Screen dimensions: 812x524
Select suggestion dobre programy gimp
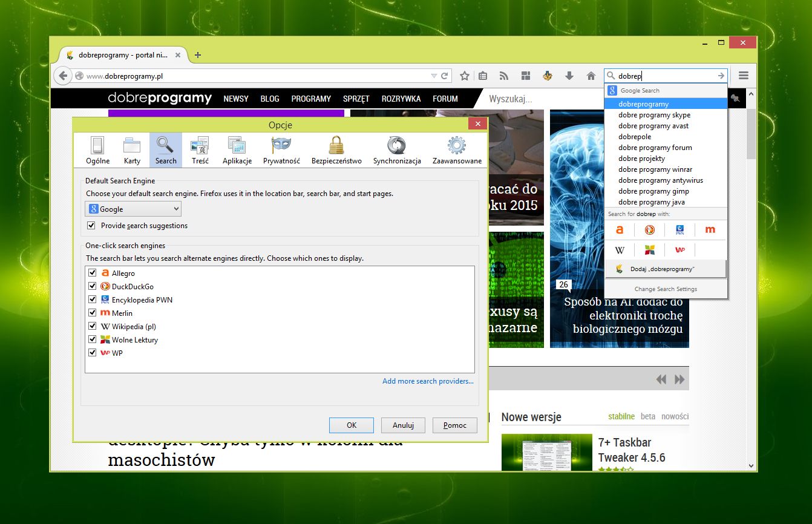pos(666,191)
